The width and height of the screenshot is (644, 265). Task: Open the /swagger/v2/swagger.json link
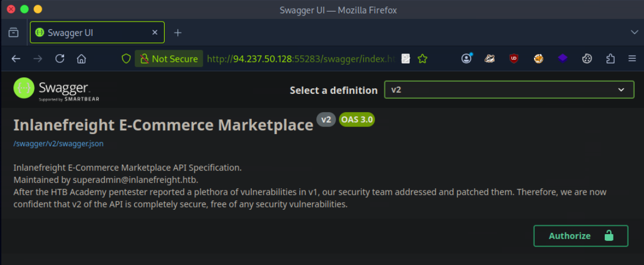click(x=58, y=144)
